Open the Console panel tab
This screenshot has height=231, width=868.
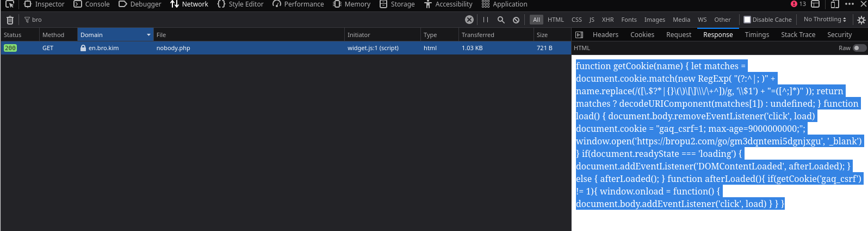(92, 4)
